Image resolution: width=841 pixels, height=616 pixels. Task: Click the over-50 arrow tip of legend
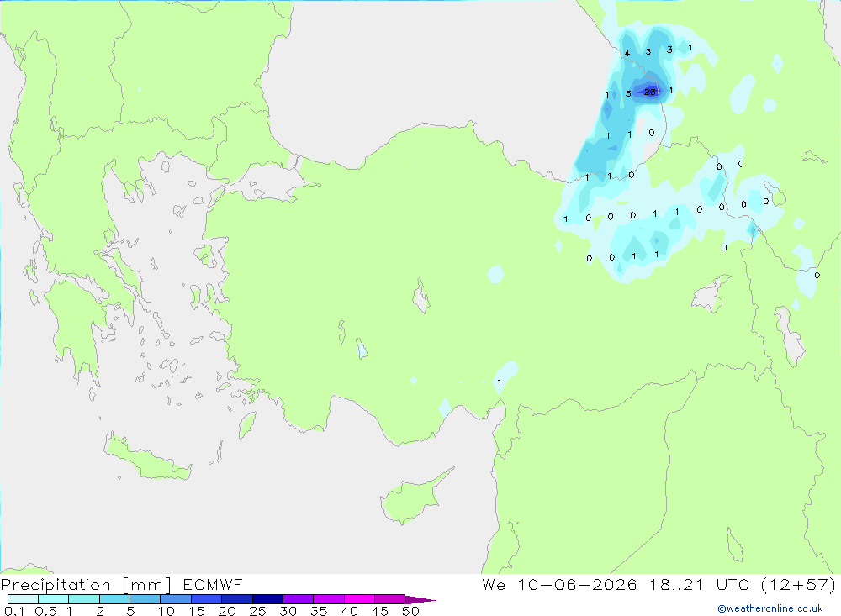(421, 600)
